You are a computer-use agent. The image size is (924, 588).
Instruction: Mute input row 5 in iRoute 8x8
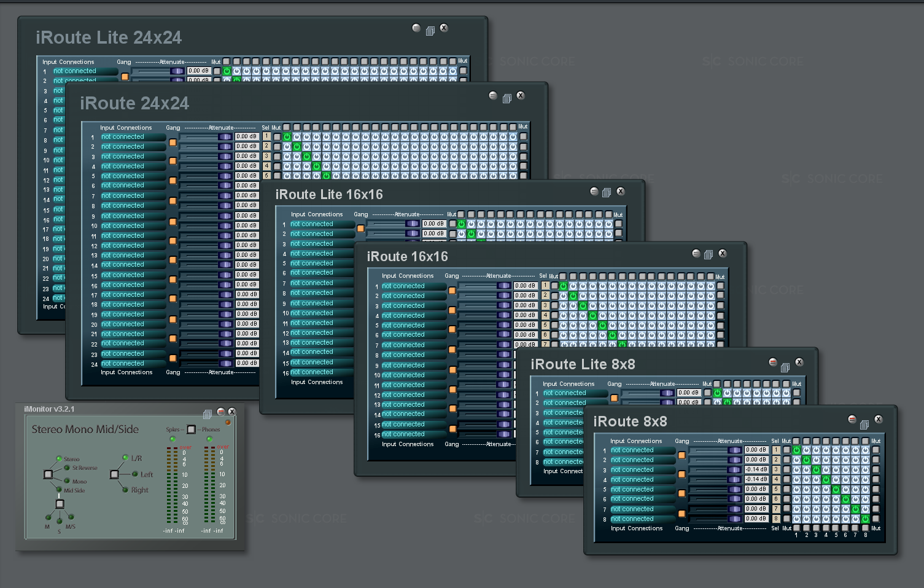(x=786, y=489)
